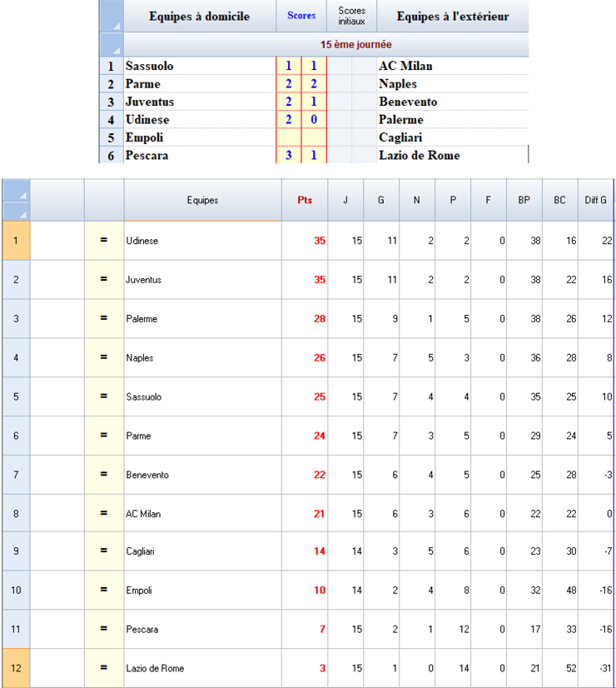Image resolution: width=616 pixels, height=688 pixels.
Task: Click the equals sign icon in Sassuolo's standings row
Action: (x=104, y=396)
